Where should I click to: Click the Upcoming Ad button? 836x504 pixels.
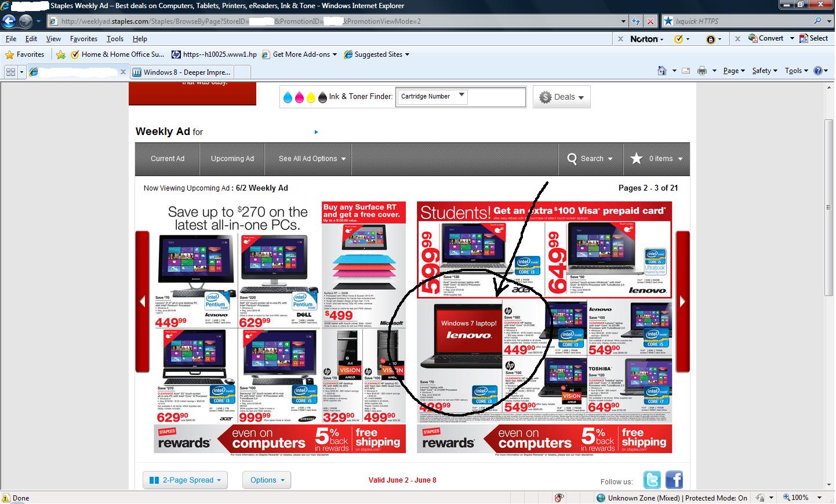pos(232,159)
